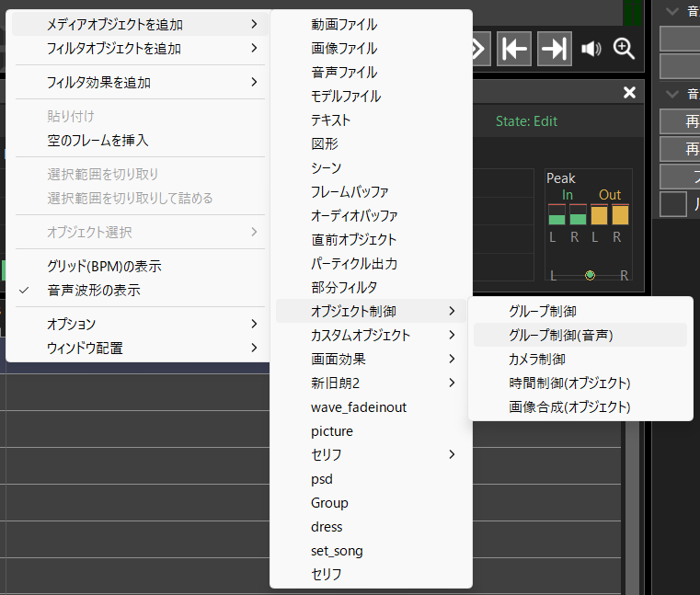Viewport: 700px width, 595px height.
Task: Select モデルファイル from the submenu
Action: [371, 96]
